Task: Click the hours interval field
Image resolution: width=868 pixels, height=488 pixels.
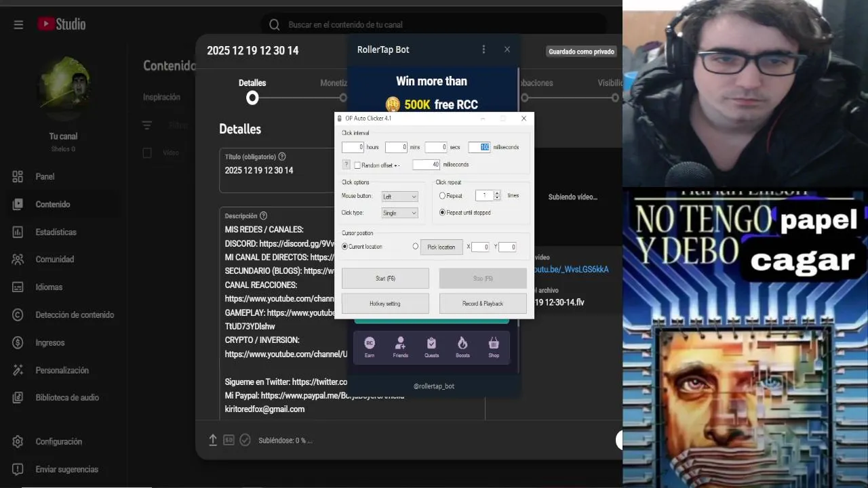Action: (x=353, y=147)
